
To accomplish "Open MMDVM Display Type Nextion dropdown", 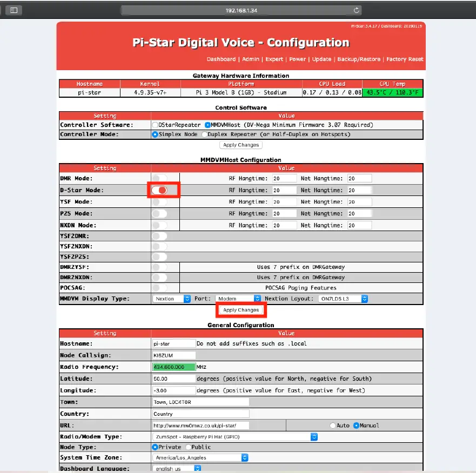I will [171, 299].
